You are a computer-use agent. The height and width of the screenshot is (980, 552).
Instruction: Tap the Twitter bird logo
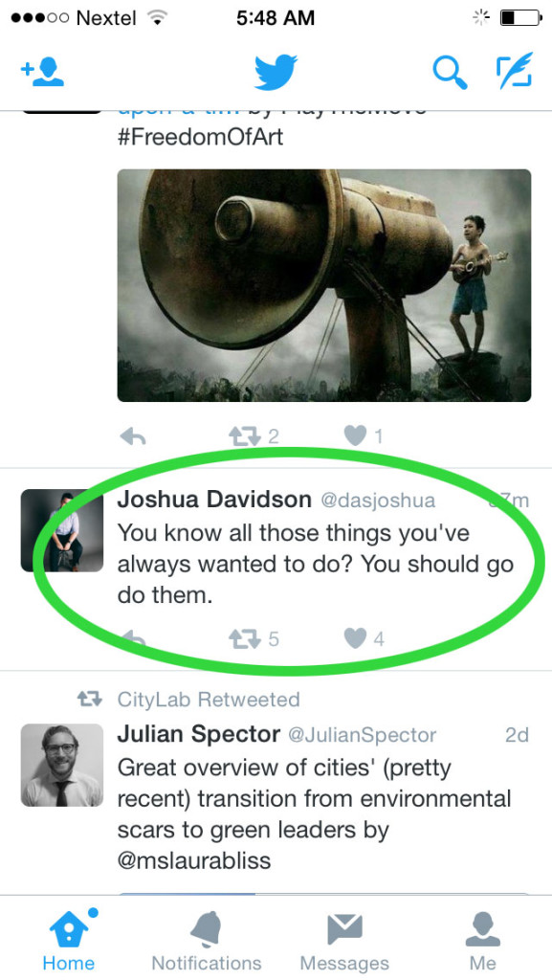(x=276, y=73)
